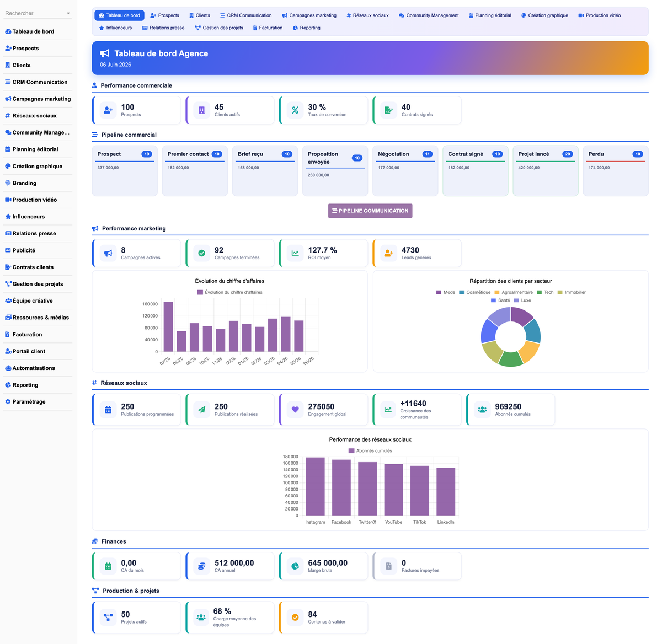
Task: Open the Planning éditorial top tab
Action: click(490, 15)
